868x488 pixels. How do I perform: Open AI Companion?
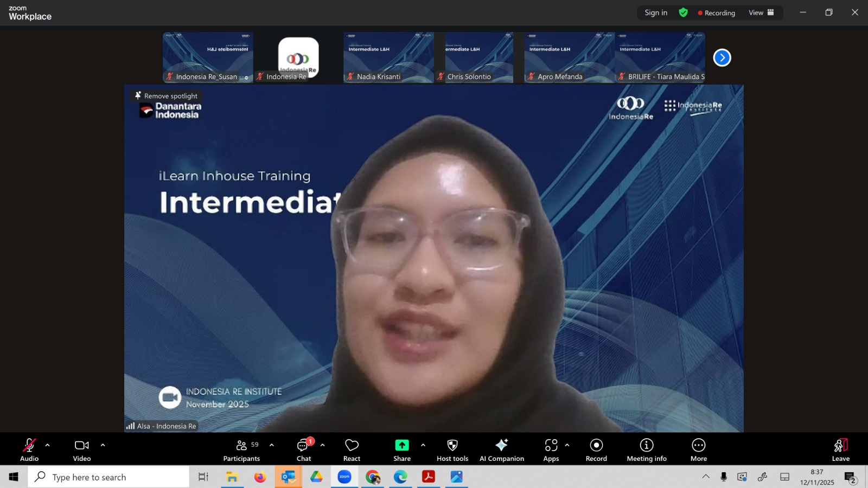pyautogui.click(x=501, y=450)
